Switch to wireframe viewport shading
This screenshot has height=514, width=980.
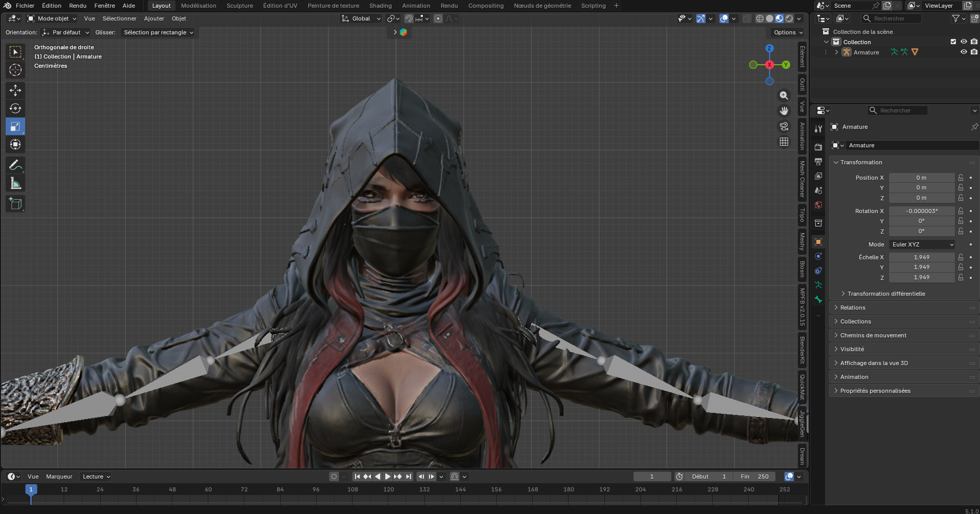pos(760,18)
